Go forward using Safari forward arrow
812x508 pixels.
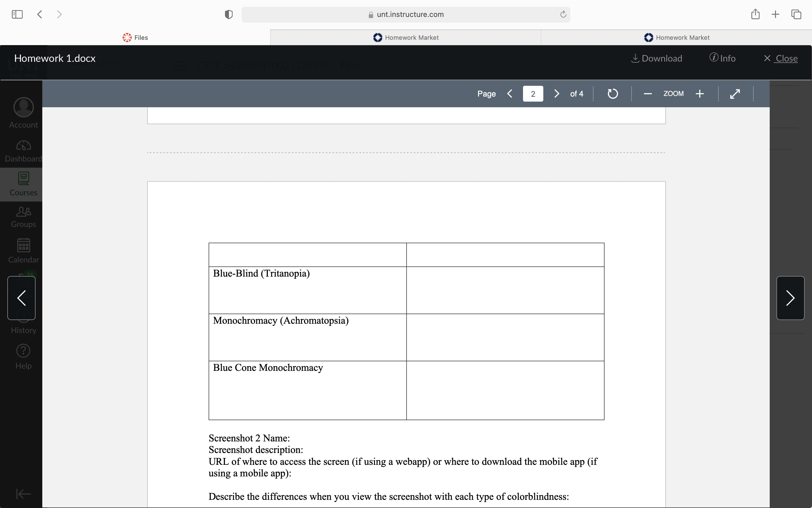[x=59, y=14]
